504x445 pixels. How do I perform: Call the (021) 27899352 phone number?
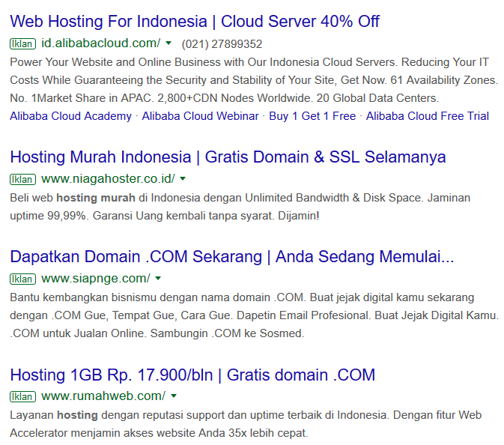coord(222,44)
